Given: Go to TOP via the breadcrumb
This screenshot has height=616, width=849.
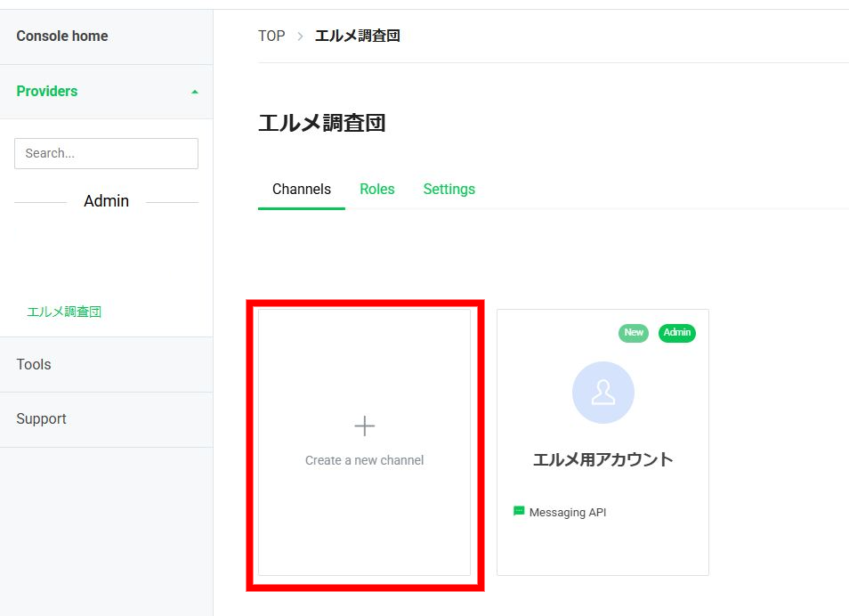Looking at the screenshot, I should [x=271, y=36].
